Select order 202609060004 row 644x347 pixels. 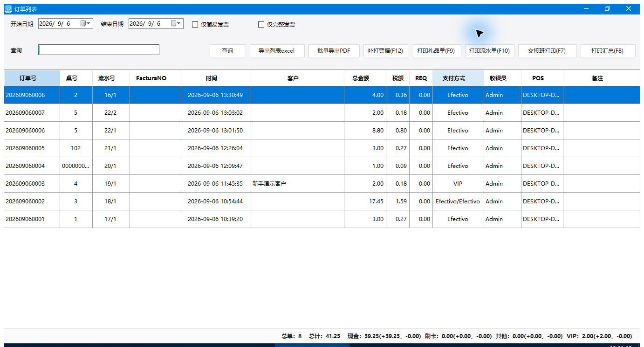coord(322,166)
